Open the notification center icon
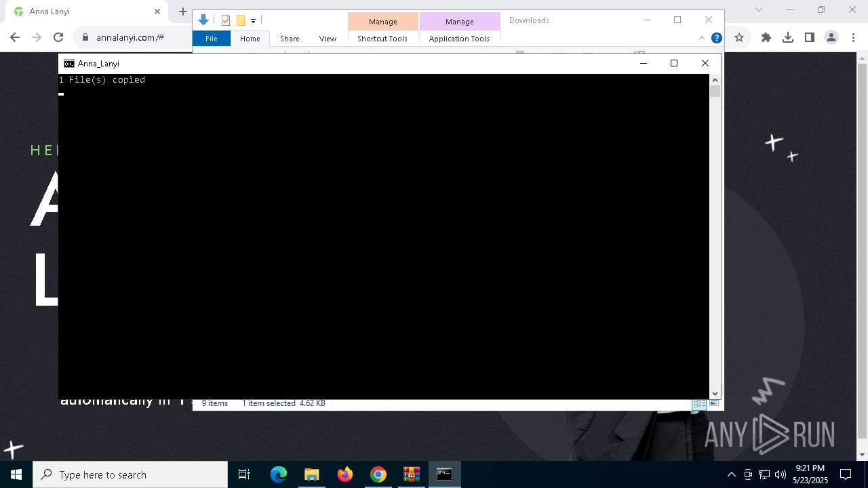This screenshot has width=868, height=488. click(x=846, y=474)
